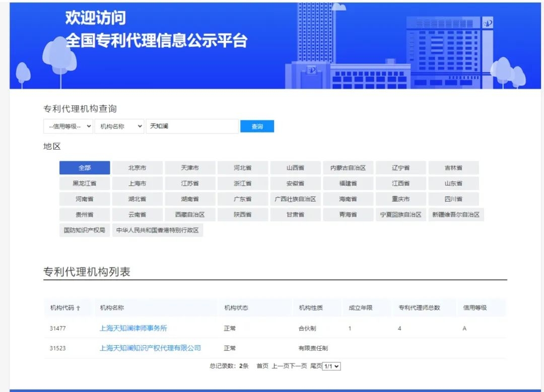This screenshot has height=392, width=544.
Task: Open the 信用等级 credit level dropdown
Action: pyautogui.click(x=69, y=126)
